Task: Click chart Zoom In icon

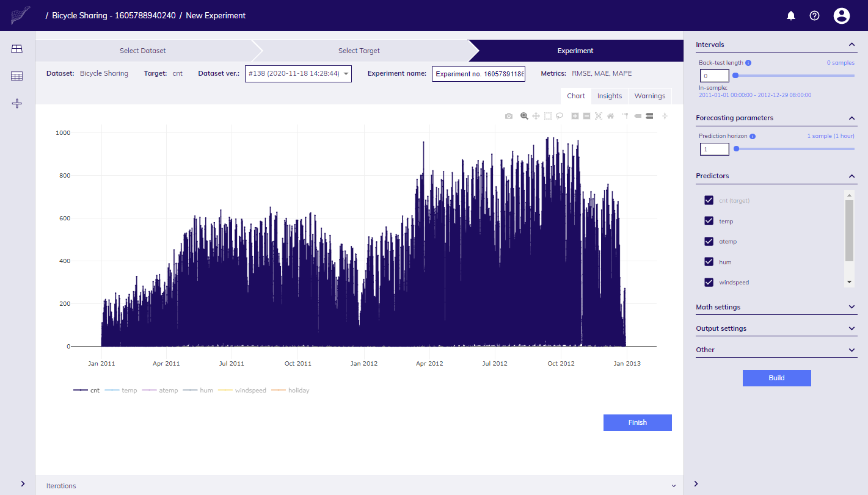Action: [x=575, y=116]
